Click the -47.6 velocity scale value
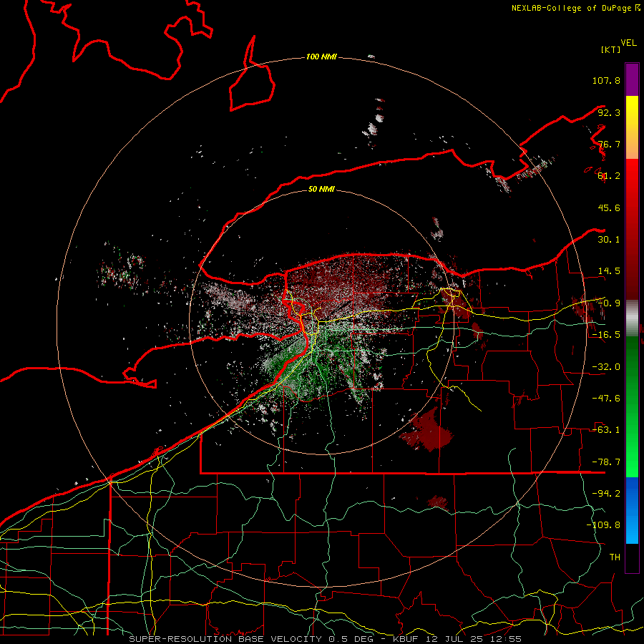The height and width of the screenshot is (644, 644). [606, 399]
